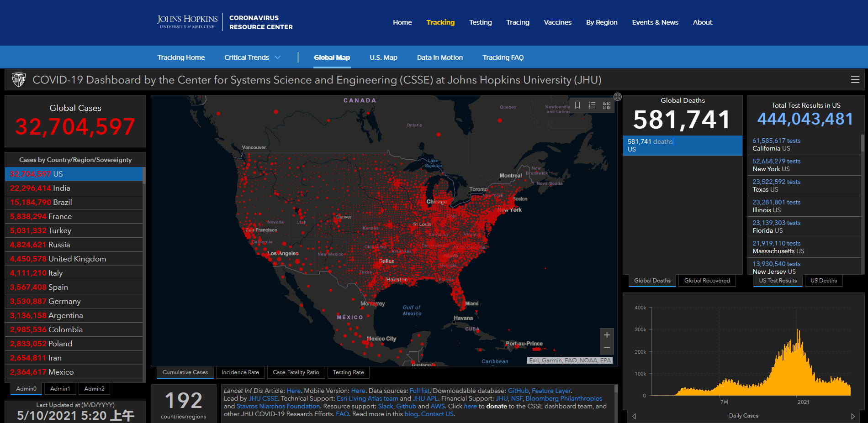Open the By Region nav item
Viewport: 868px width, 423px height.
pos(602,22)
